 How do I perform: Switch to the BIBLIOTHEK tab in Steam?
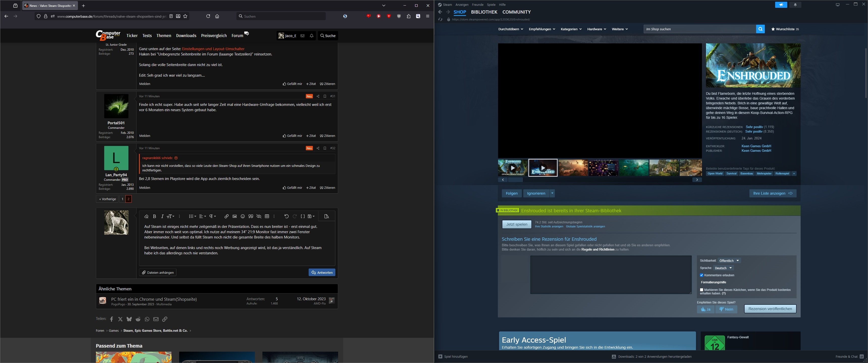[484, 12]
